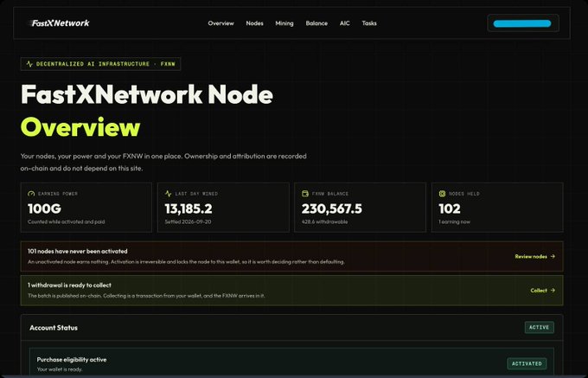Click the blue wallet button in header
Viewport: 588px width, 378px height.
pyautogui.click(x=523, y=23)
